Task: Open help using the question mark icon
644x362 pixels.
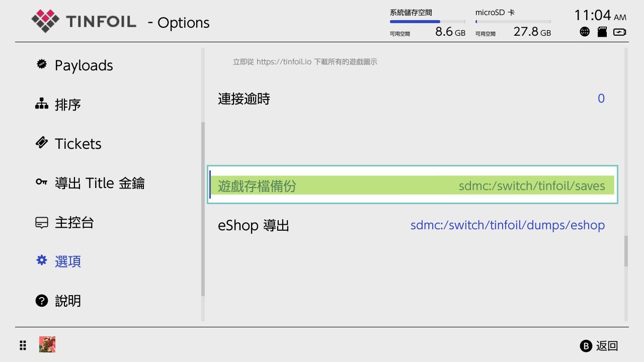Action: (x=41, y=300)
